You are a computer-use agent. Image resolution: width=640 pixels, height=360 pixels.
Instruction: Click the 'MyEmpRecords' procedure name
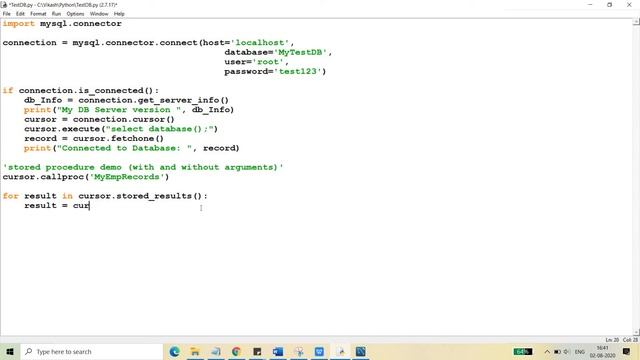[x=127, y=177]
